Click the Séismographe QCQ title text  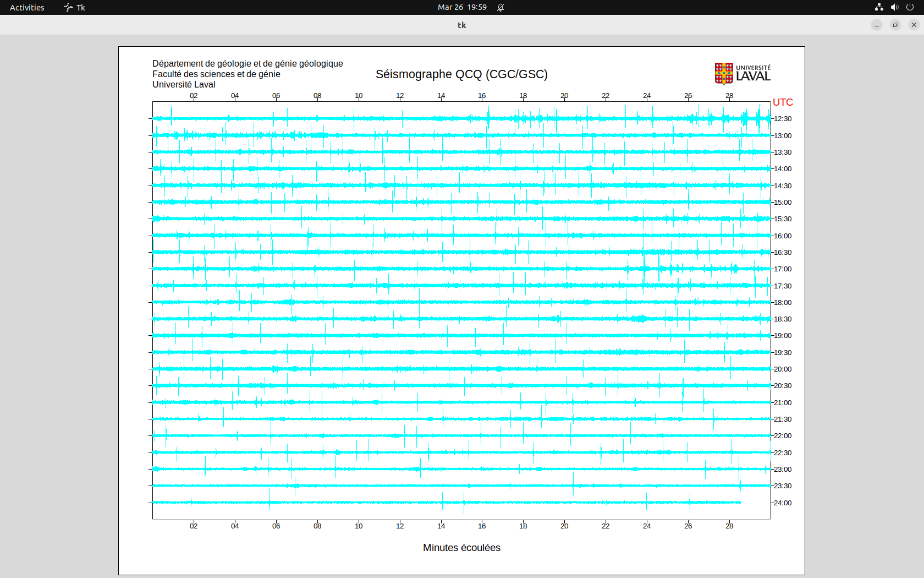461,74
